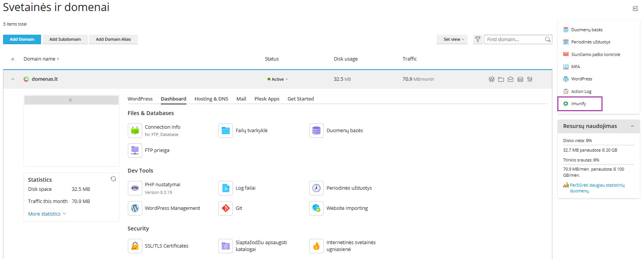
Task: Open Failų tvarkyklė folder icon
Action: [x=226, y=131]
